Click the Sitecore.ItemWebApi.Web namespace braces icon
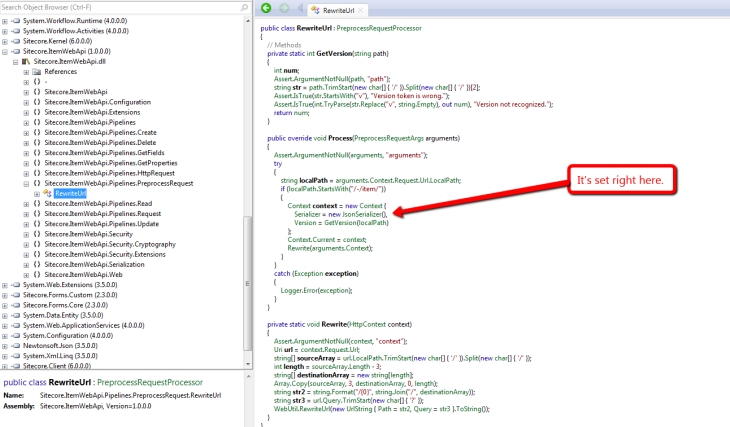The height and width of the screenshot is (427, 730). (x=37, y=274)
